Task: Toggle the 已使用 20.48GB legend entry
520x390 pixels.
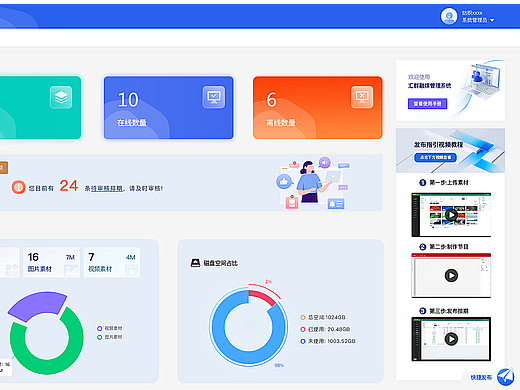Action: pyautogui.click(x=325, y=329)
